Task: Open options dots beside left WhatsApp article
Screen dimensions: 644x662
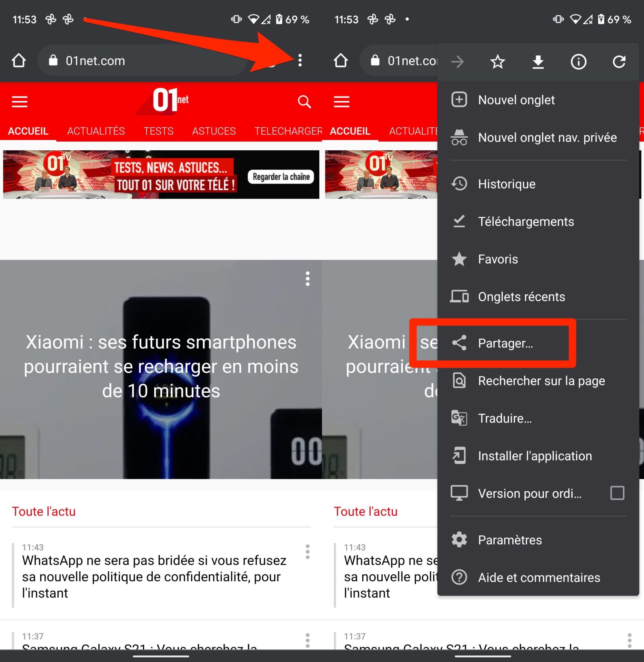Action: coord(308,552)
